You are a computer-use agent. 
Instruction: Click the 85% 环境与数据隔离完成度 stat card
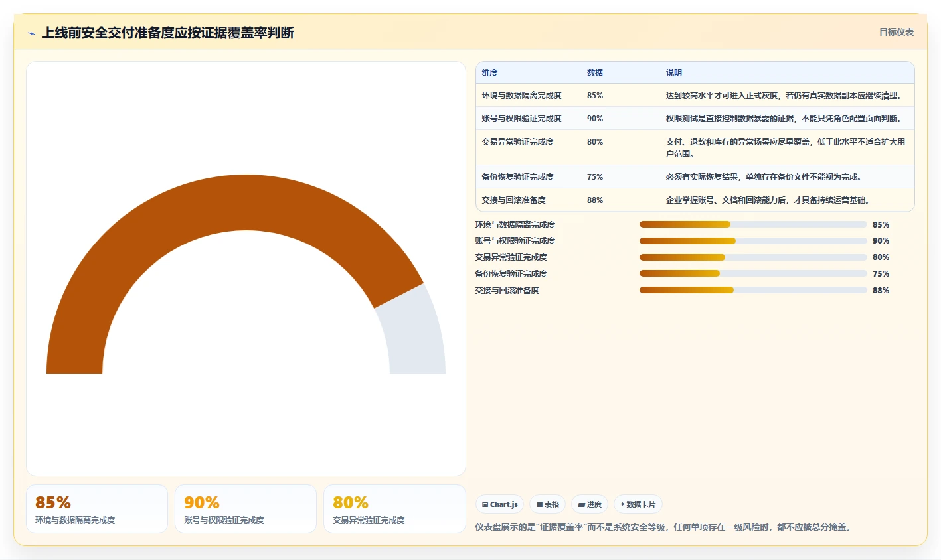pyautogui.click(x=97, y=509)
